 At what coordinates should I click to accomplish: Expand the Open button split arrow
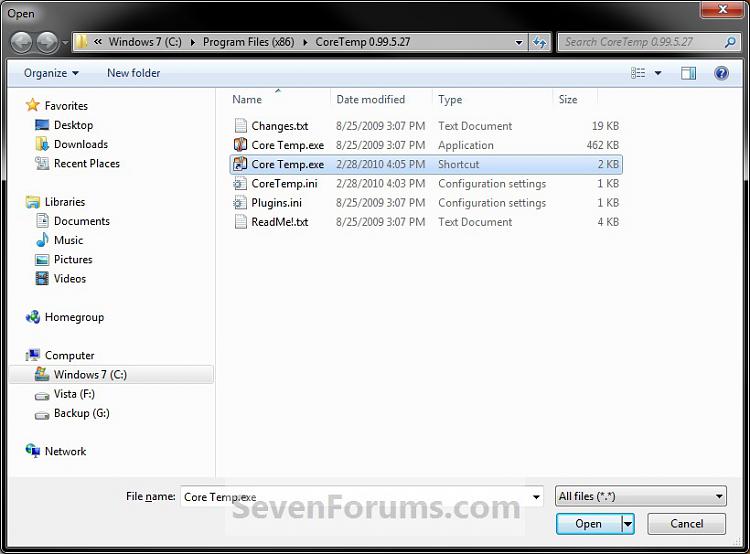pos(628,524)
